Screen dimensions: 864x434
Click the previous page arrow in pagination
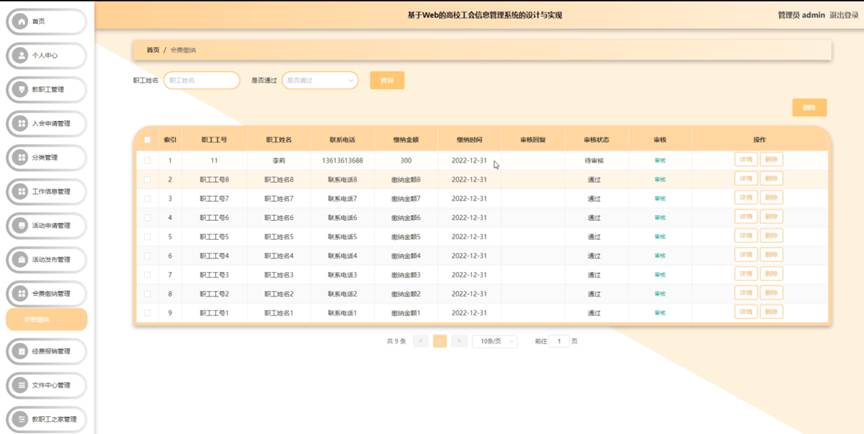pos(420,341)
